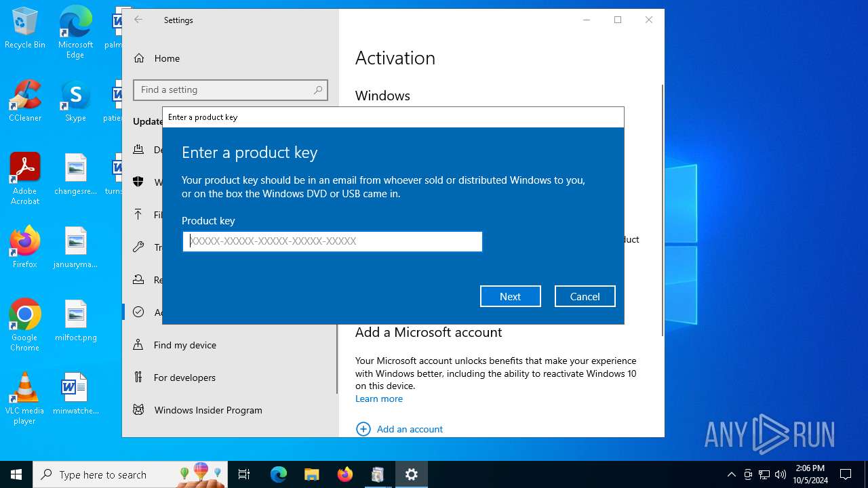Screen dimensions: 868x488
Task: Select the Backup upload-arrow icon in sidebar
Action: pos(138,214)
